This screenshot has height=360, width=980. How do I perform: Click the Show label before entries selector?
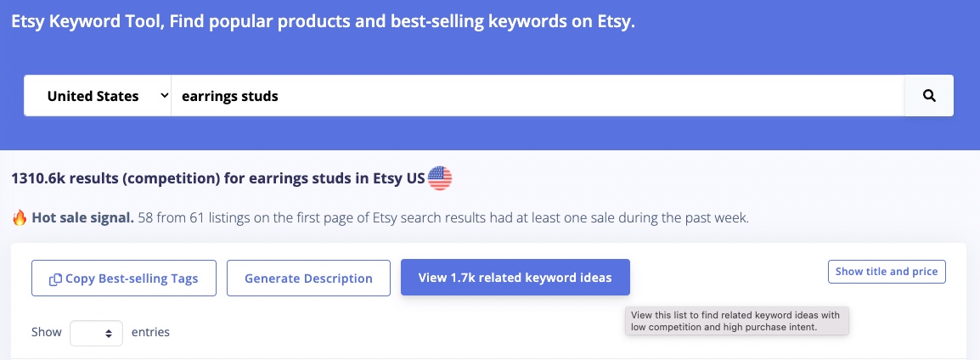coord(47,332)
